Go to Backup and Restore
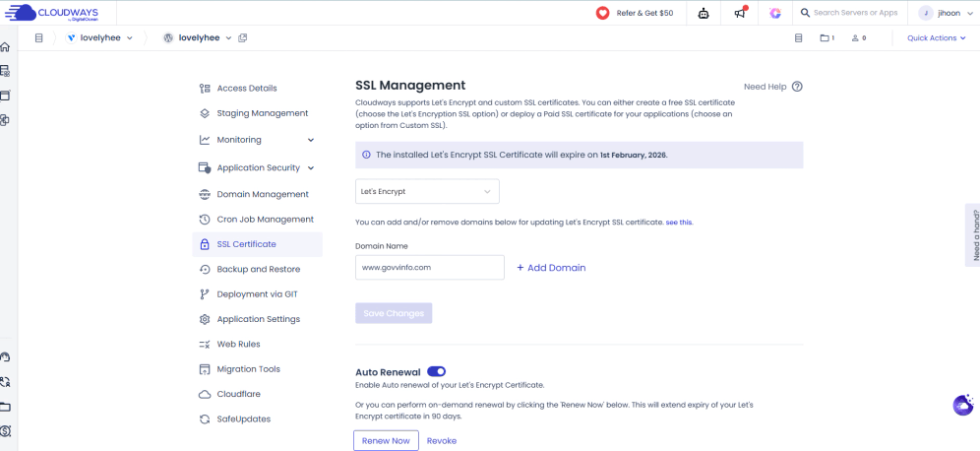This screenshot has width=980, height=451. coord(258,269)
